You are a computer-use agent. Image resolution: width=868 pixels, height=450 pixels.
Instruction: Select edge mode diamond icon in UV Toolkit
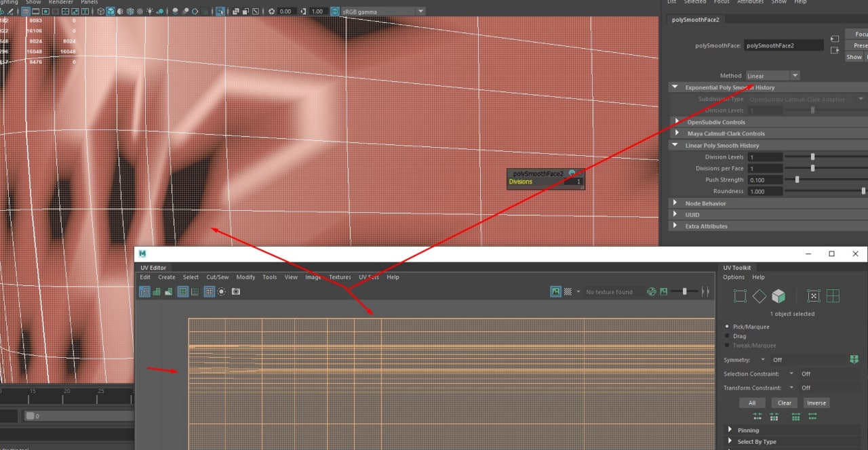tap(759, 296)
